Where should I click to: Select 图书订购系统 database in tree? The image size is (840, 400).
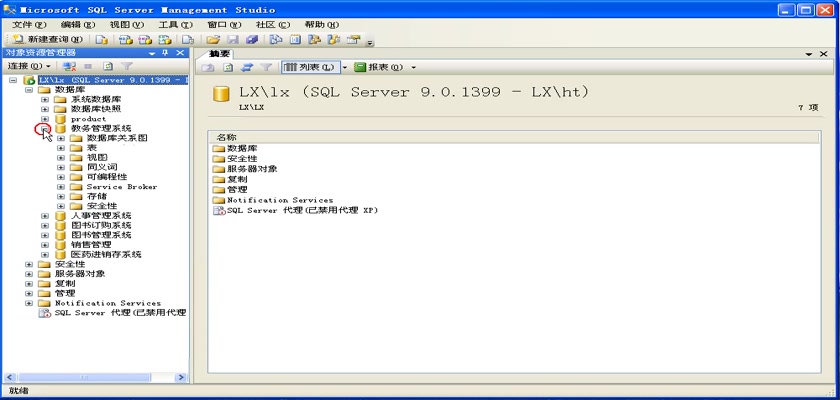[x=101, y=225]
